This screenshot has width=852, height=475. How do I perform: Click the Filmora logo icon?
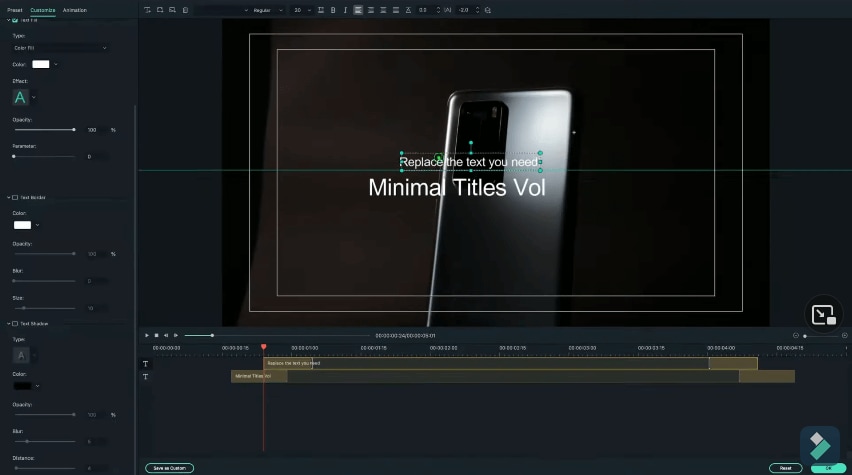pos(820,446)
